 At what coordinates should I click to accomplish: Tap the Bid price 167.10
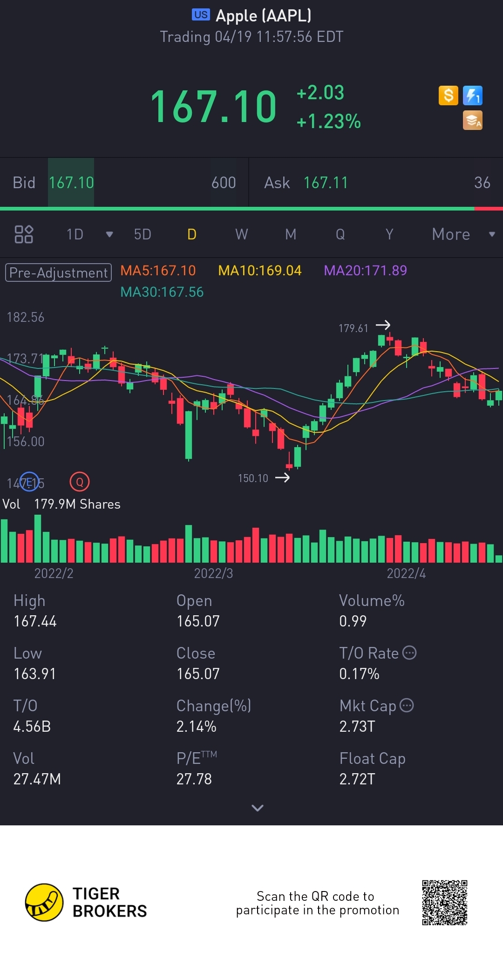click(71, 183)
